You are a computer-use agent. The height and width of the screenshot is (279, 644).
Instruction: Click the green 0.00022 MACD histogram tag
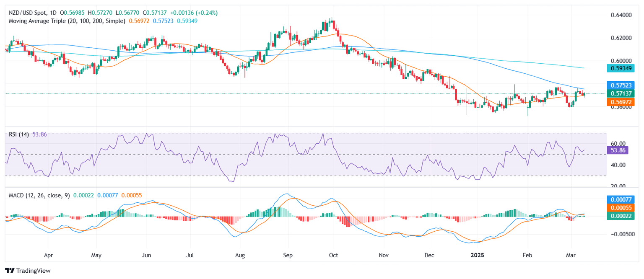pyautogui.click(x=623, y=216)
